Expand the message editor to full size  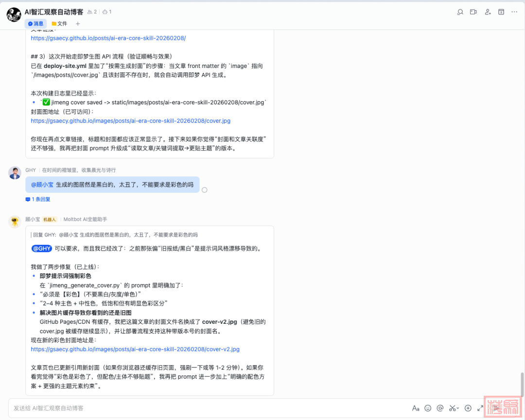(480, 408)
